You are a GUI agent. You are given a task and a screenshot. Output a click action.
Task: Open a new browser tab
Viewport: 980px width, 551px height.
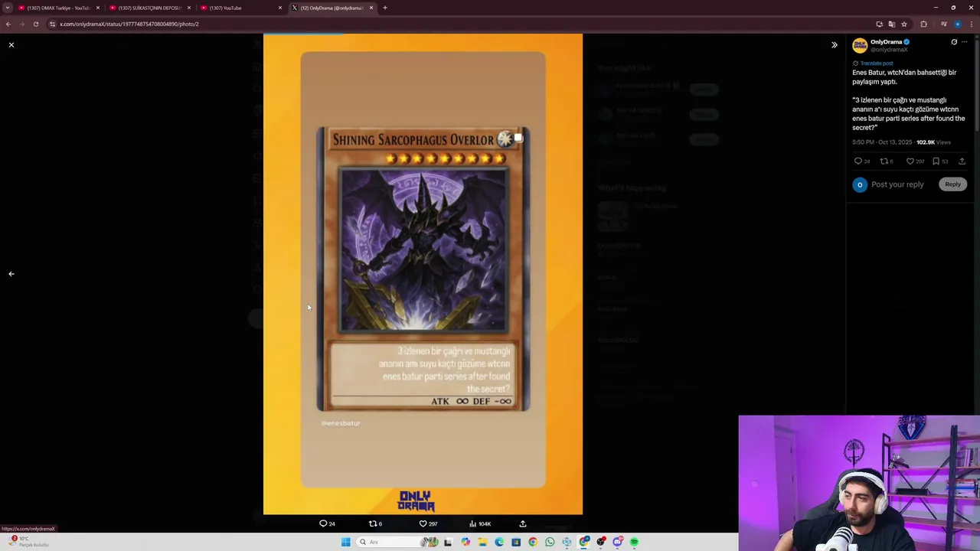(385, 8)
